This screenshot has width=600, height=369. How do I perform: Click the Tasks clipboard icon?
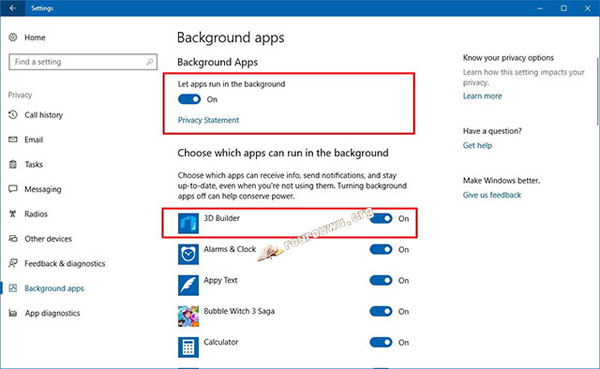(13, 164)
